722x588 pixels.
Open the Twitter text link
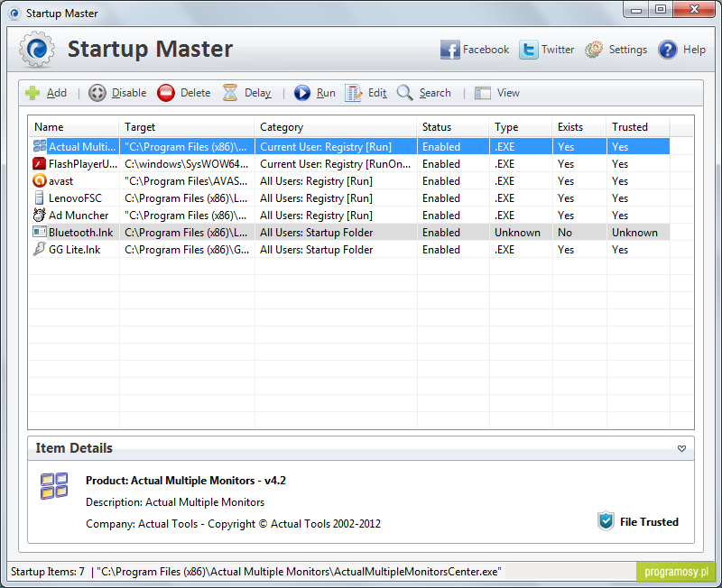click(558, 50)
